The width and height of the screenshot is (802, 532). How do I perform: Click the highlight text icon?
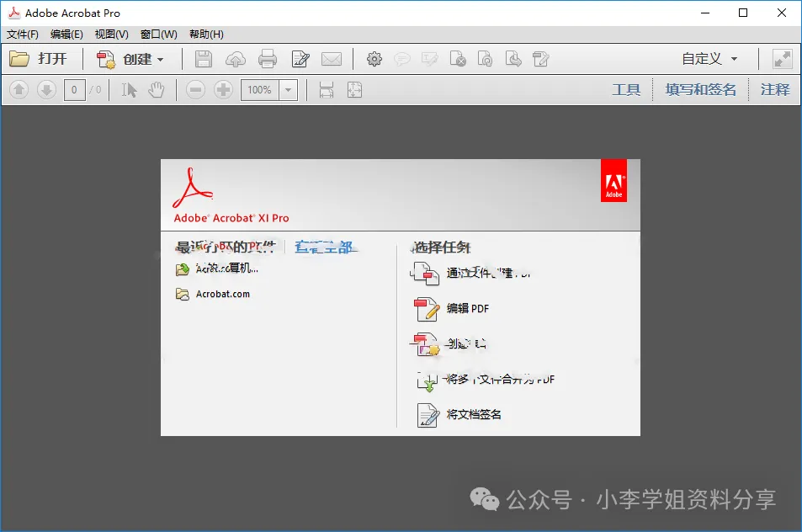tap(430, 59)
